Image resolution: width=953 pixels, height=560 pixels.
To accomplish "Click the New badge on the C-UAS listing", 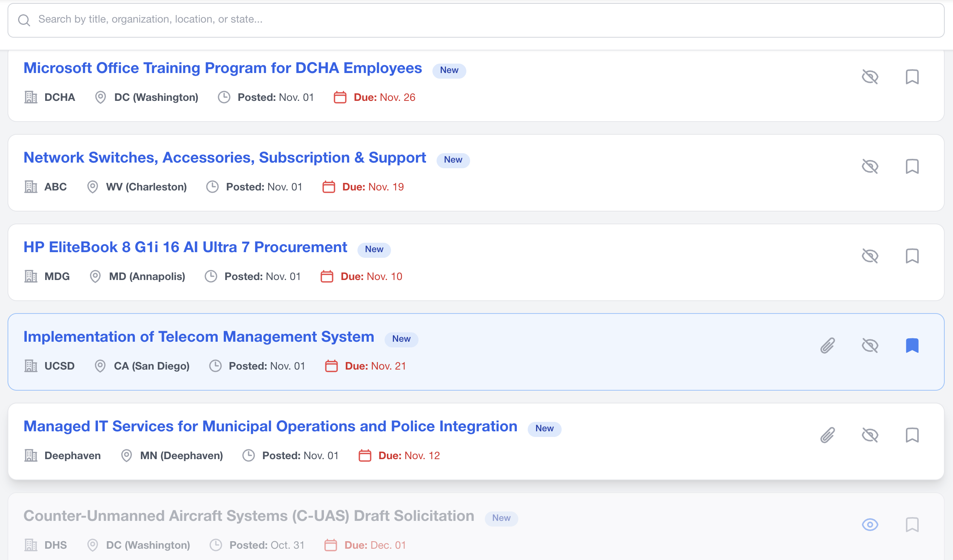I will [x=501, y=519].
